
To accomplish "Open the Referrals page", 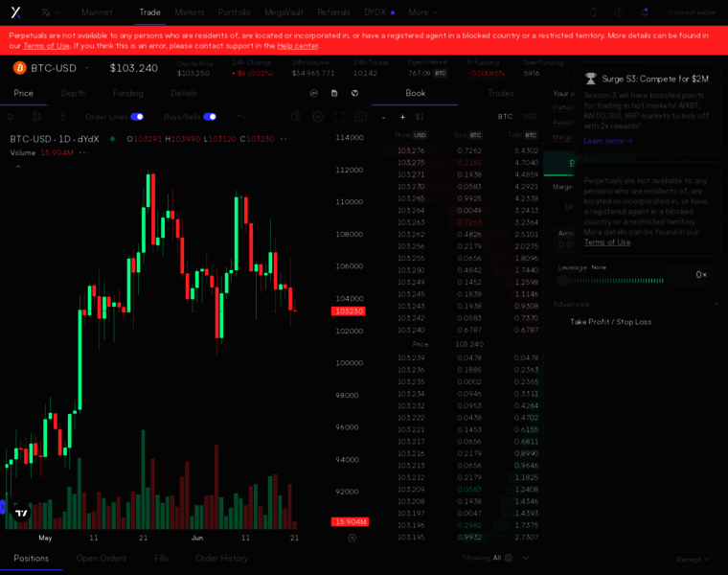I will 333,12.
